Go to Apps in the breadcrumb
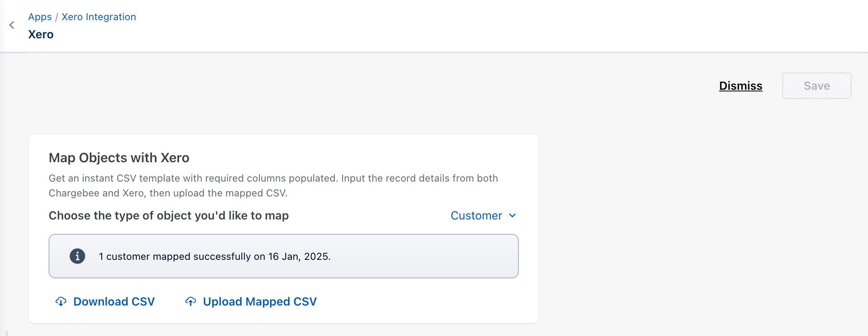Image resolution: width=868 pixels, height=336 pixels. pos(40,17)
